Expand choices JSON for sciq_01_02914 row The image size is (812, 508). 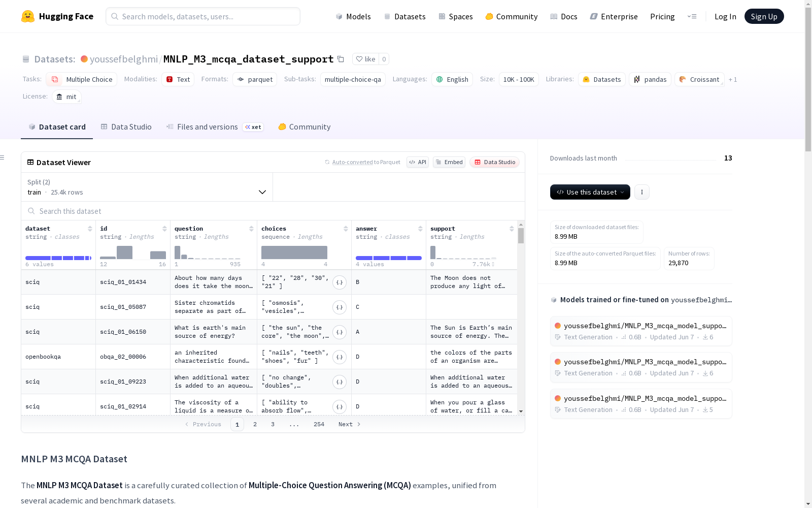tap(340, 407)
